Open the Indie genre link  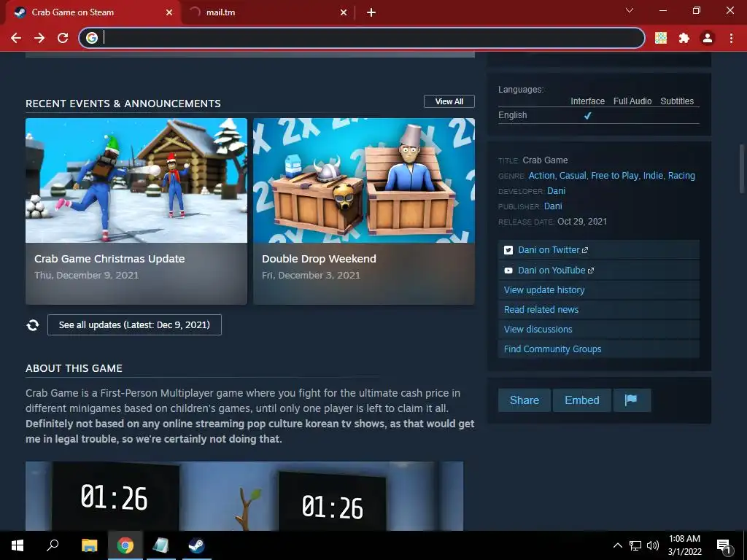[653, 176]
